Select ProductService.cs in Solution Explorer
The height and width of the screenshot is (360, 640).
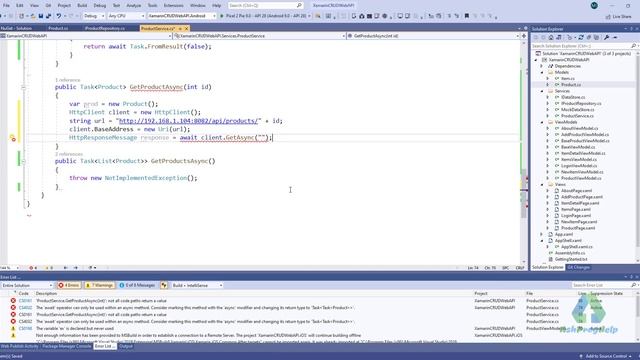577,116
